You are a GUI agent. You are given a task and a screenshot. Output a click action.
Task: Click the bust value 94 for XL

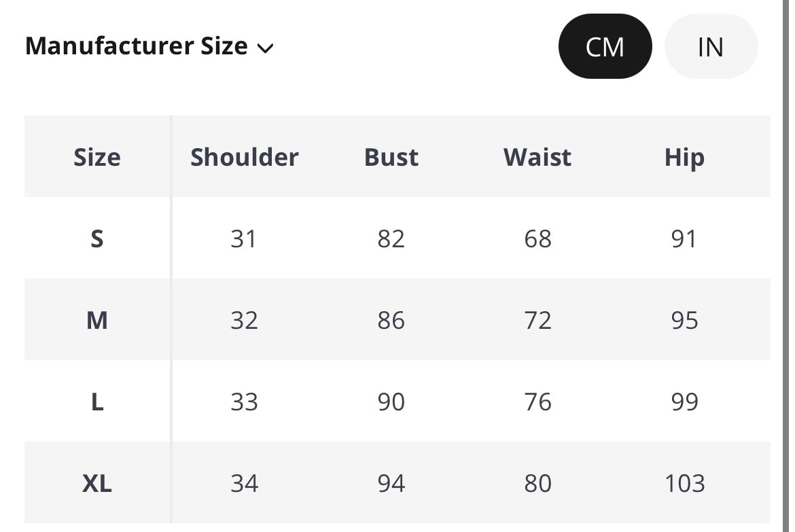point(391,483)
